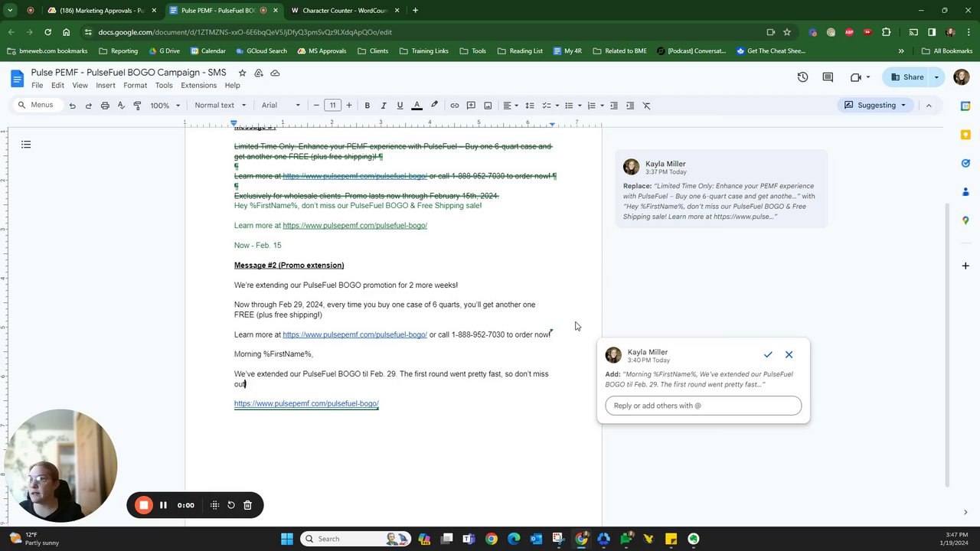
Task: Start a Google Meet call
Action: coord(861,77)
